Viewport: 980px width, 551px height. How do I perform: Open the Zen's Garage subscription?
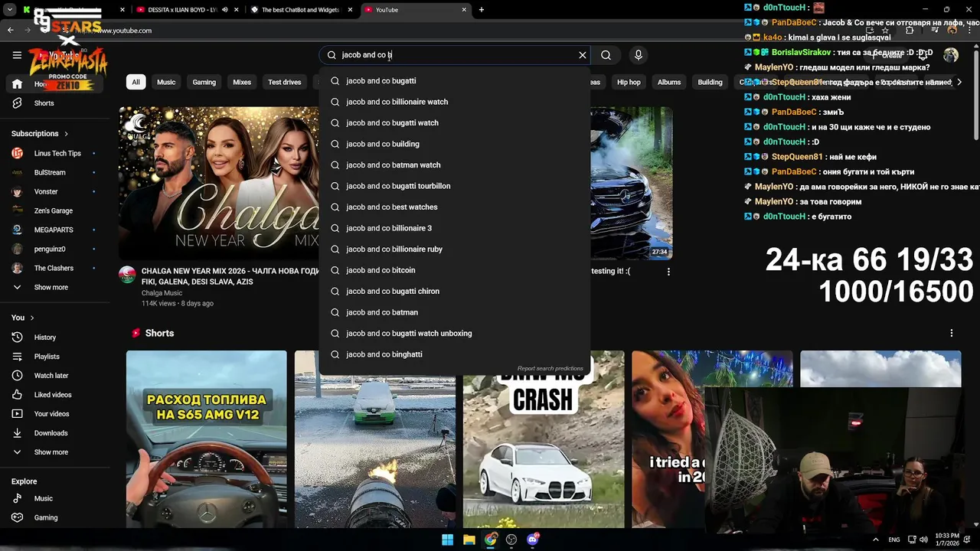[55, 211]
